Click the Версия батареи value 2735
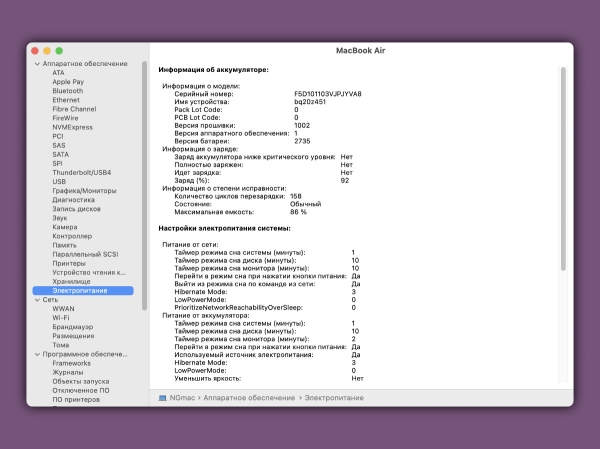Image resolution: width=600 pixels, height=449 pixels. [x=302, y=141]
